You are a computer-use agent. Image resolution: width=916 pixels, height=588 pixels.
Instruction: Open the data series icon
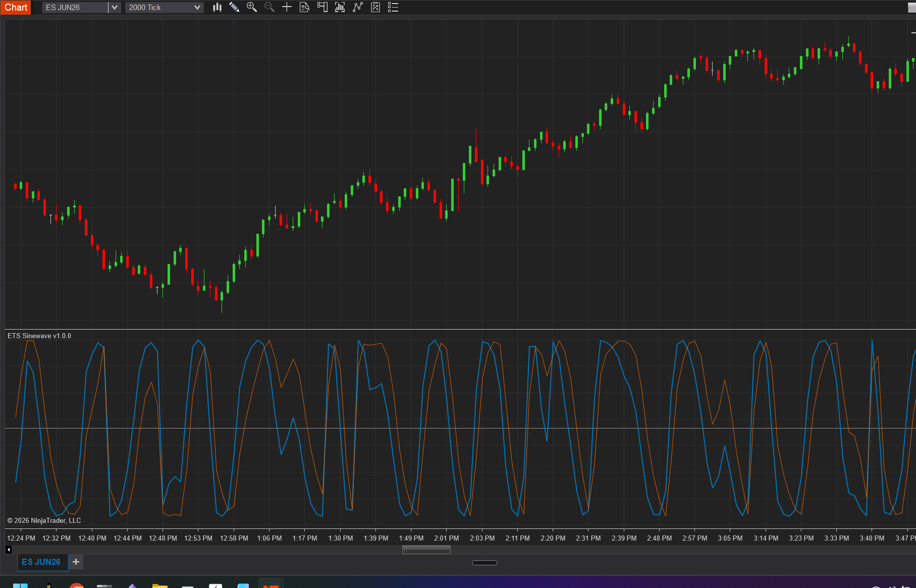pyautogui.click(x=340, y=7)
